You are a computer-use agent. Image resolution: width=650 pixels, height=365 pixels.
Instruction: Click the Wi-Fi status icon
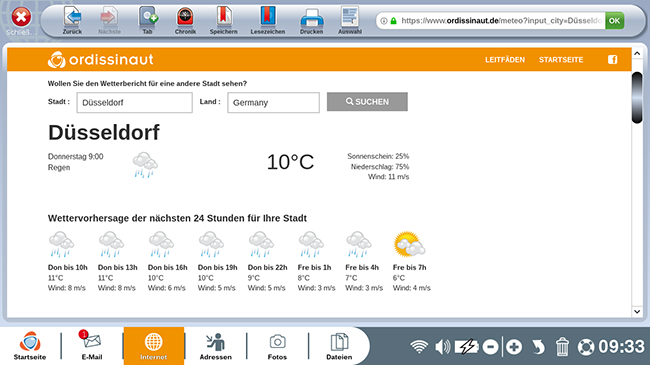pos(419,347)
